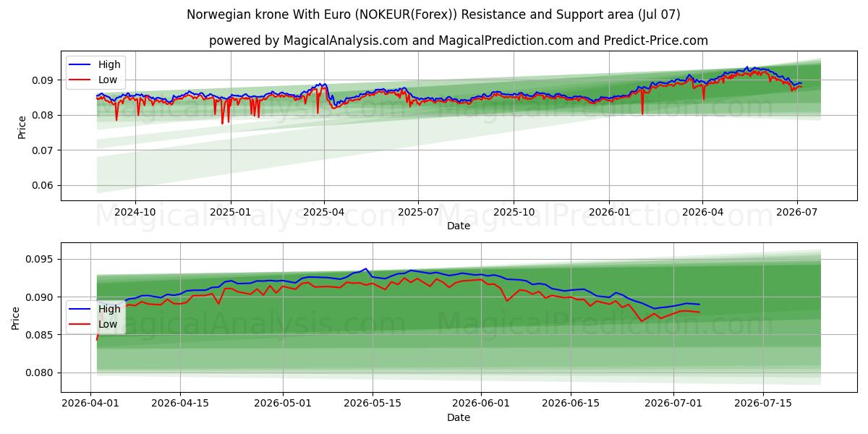Click the 0.080 price tick in bottom chart

(40, 373)
